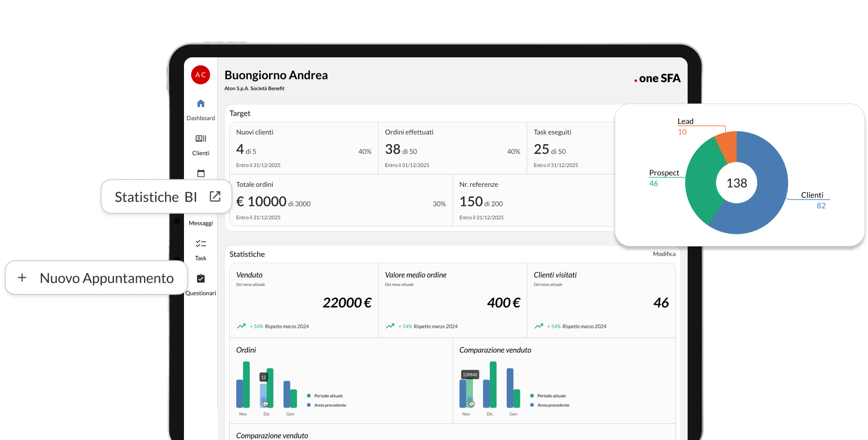Click Anno precedente legend in Ordini chart
868x440 pixels.
tap(326, 405)
